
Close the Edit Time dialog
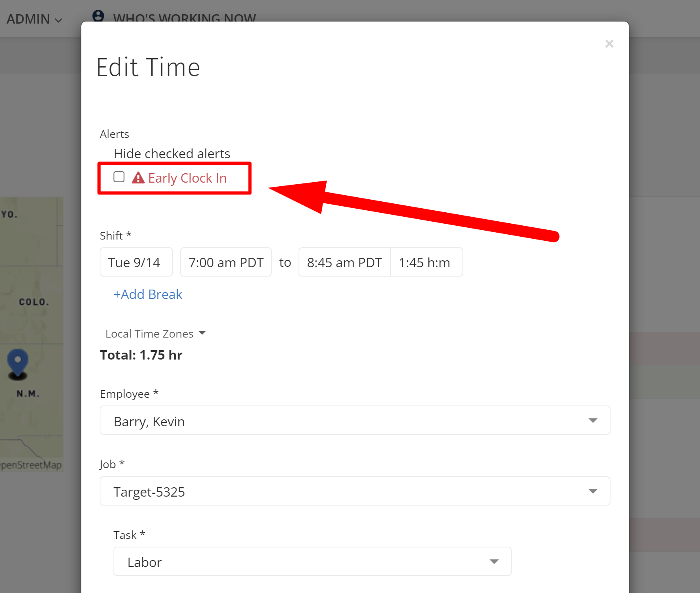coord(609,44)
